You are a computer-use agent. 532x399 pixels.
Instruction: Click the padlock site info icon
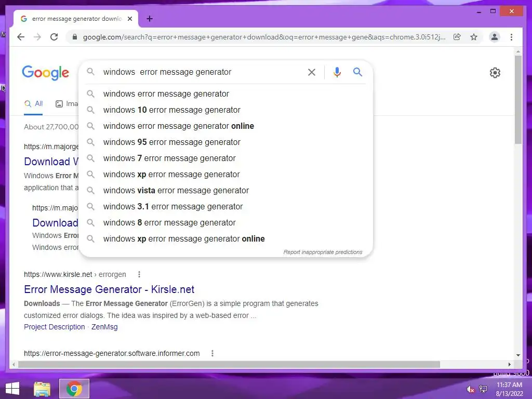coord(75,37)
